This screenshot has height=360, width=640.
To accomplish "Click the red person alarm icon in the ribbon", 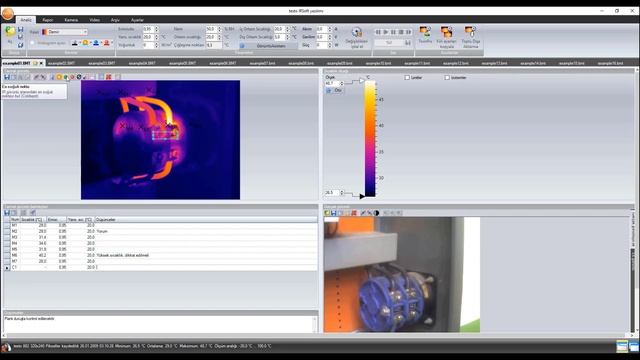I will 107,42.
